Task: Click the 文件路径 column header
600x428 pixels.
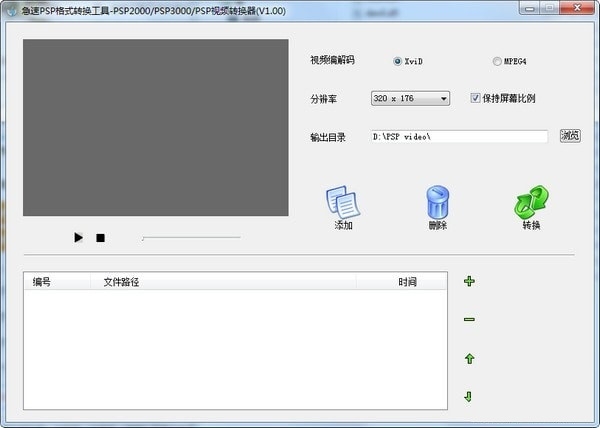Action: (223, 282)
